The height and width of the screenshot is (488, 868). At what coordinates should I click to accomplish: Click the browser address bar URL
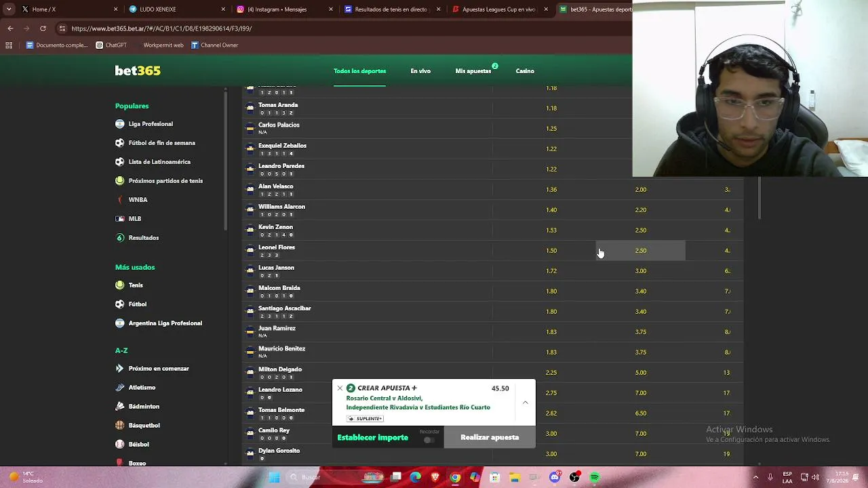(x=161, y=28)
